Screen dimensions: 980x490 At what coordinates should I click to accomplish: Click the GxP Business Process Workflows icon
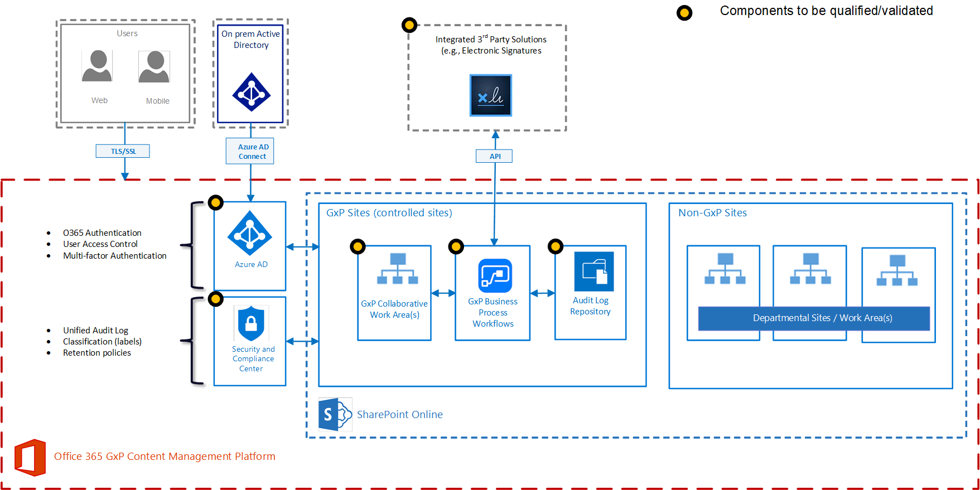(x=495, y=275)
